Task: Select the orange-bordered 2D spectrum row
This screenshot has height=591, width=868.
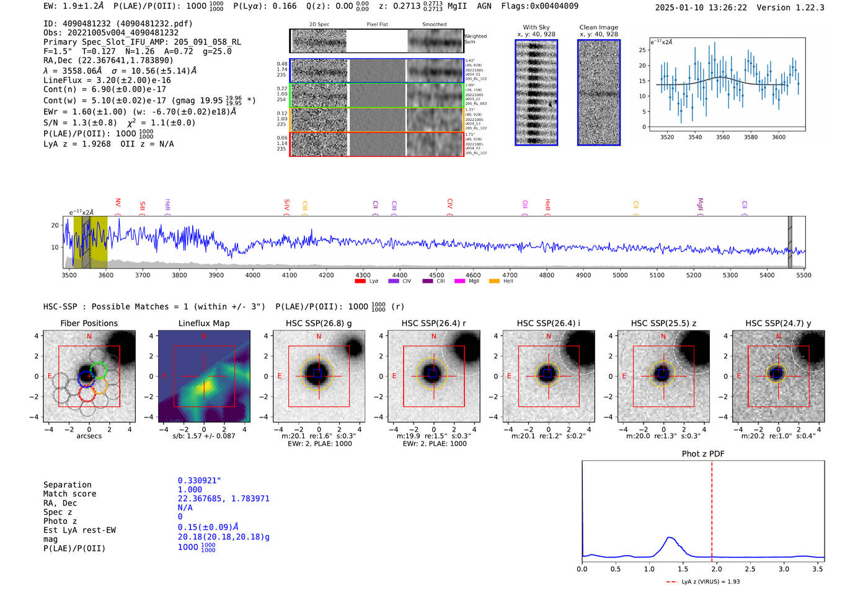Action: [x=377, y=120]
